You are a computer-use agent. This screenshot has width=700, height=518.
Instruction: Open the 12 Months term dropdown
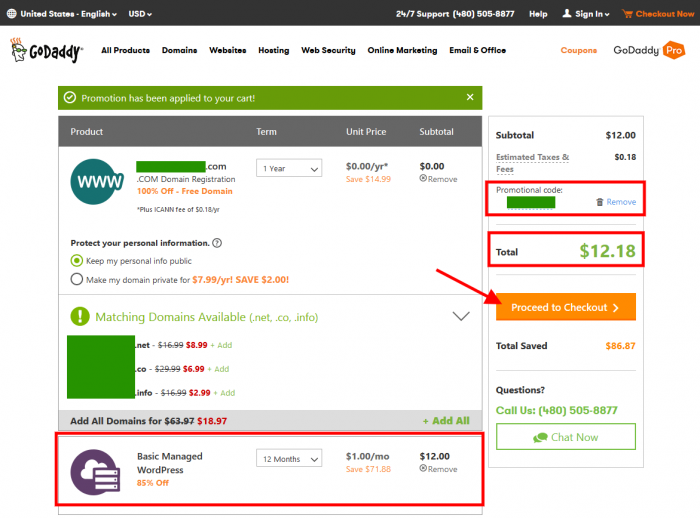pos(289,459)
